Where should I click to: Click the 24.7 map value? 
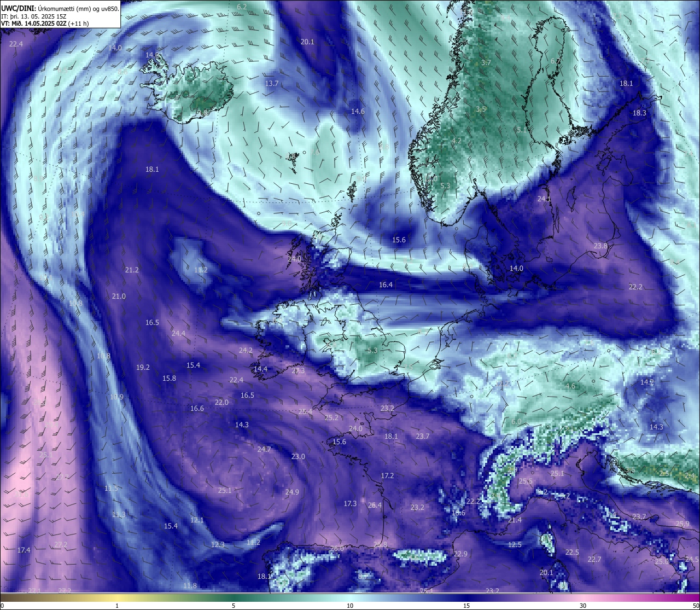(x=264, y=449)
